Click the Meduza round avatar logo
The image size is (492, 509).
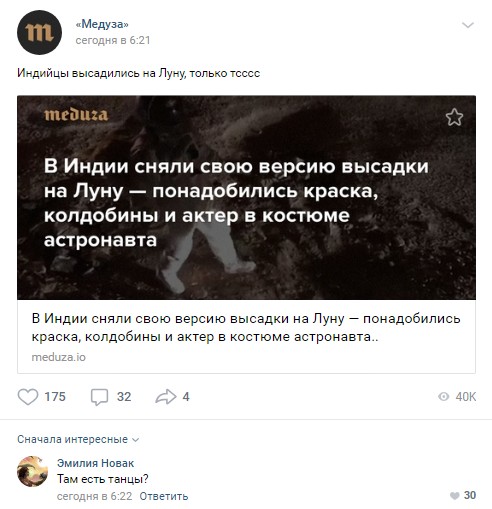click(39, 32)
